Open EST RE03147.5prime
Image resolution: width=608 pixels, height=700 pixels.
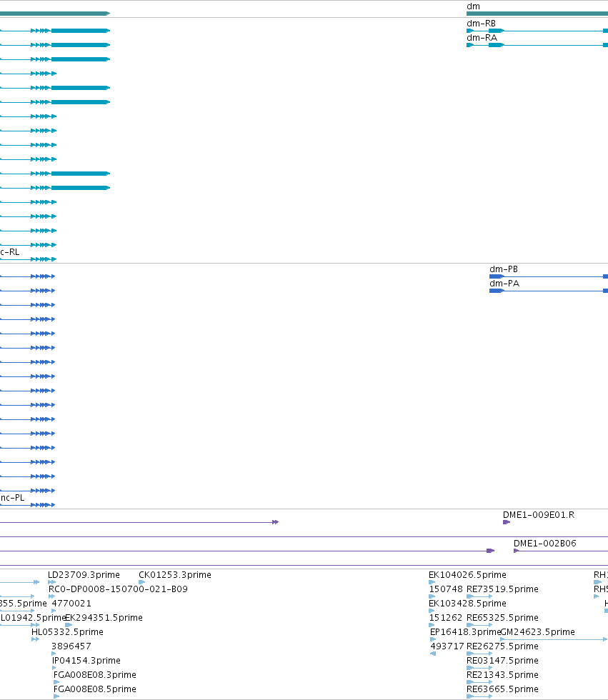pyautogui.click(x=502, y=660)
